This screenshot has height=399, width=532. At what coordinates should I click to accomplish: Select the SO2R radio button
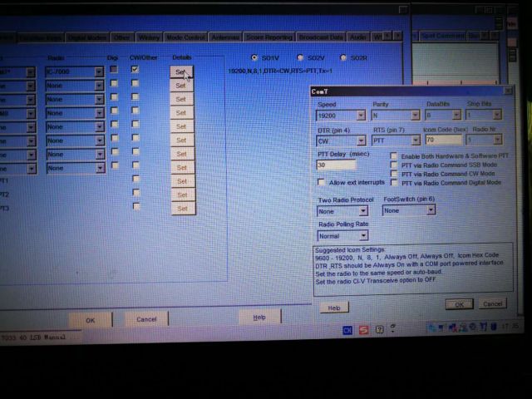point(342,58)
